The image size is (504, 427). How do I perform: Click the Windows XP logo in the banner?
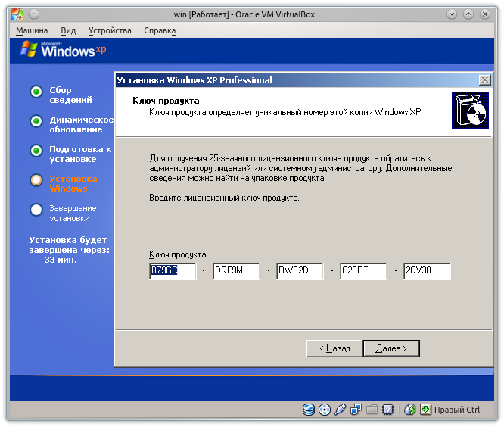[x=64, y=49]
